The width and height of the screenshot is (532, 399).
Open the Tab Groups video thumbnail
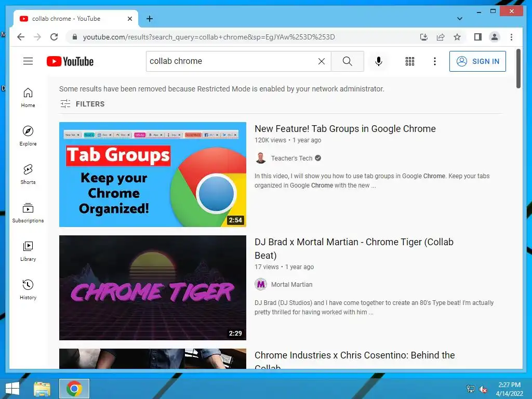[153, 175]
